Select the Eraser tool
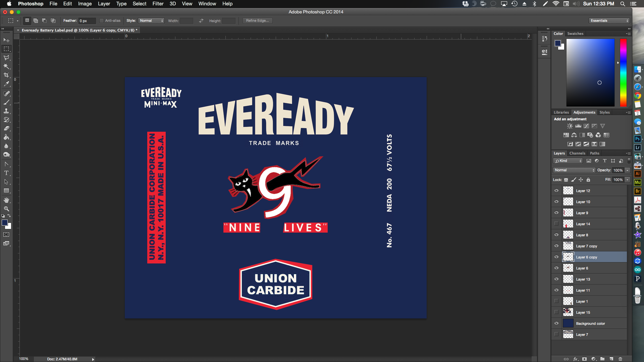The width and height of the screenshot is (644, 362). (6, 128)
